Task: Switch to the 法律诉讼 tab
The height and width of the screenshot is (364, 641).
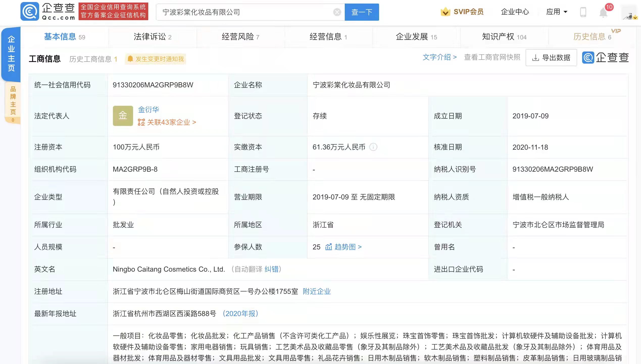Action: (153, 37)
